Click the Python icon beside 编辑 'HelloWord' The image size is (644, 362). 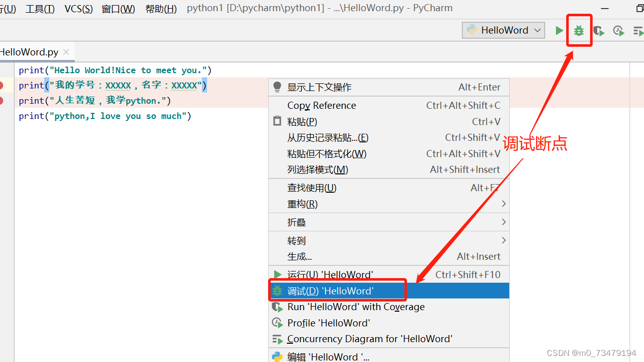277,356
